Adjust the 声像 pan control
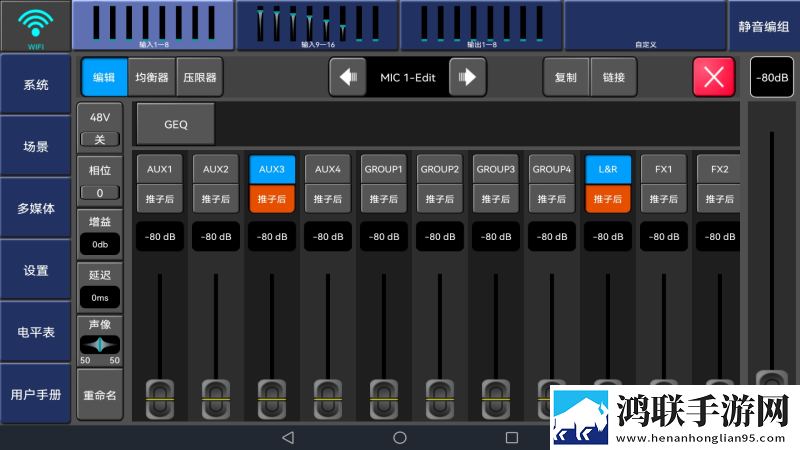The width and height of the screenshot is (800, 450). tap(100, 345)
